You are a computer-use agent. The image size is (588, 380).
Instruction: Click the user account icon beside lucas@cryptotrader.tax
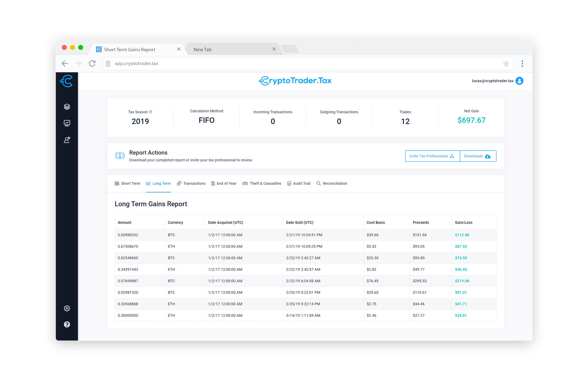tap(519, 81)
